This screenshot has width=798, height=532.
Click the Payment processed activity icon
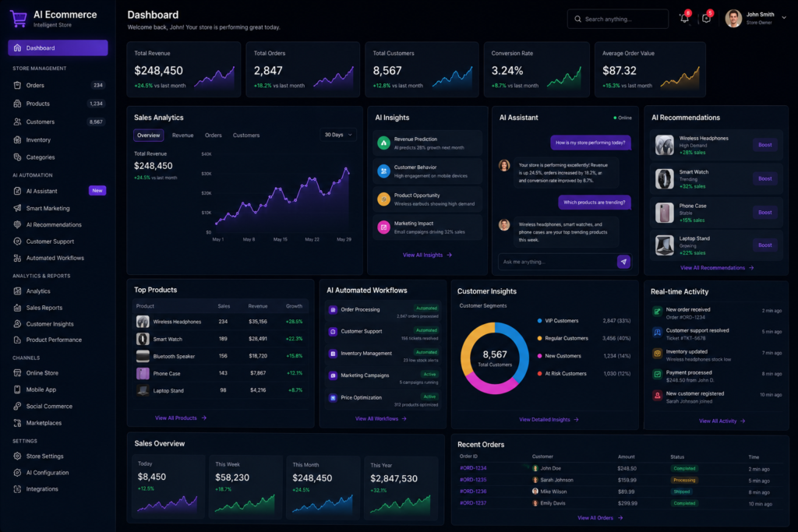point(658,375)
